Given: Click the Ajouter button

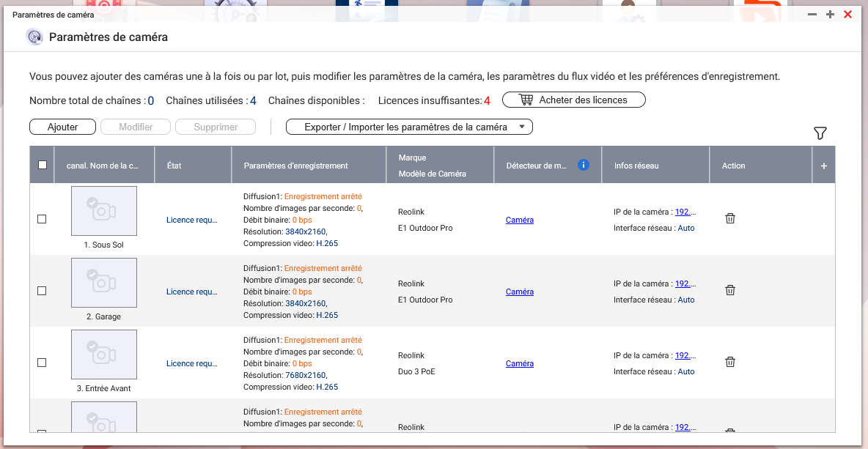Looking at the screenshot, I should (x=63, y=127).
